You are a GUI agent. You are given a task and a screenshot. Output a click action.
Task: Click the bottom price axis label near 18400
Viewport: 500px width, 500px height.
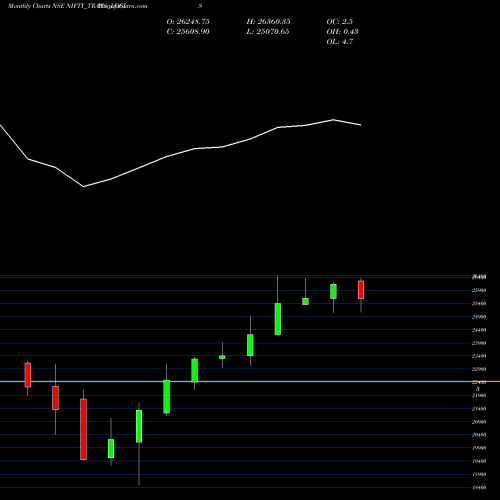click(479, 488)
